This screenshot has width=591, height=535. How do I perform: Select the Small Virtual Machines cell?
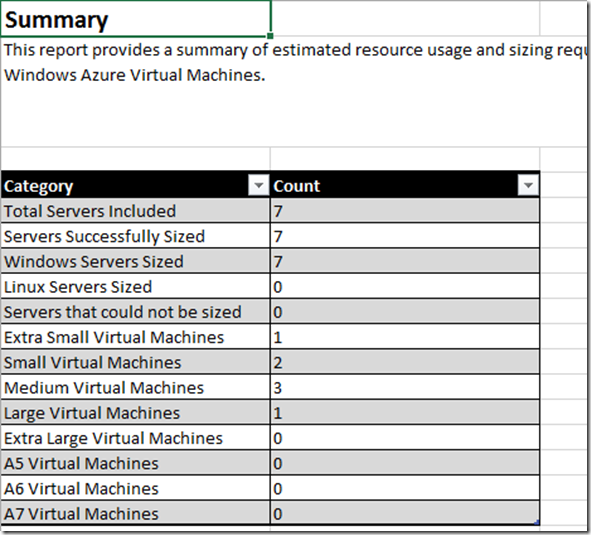click(135, 362)
